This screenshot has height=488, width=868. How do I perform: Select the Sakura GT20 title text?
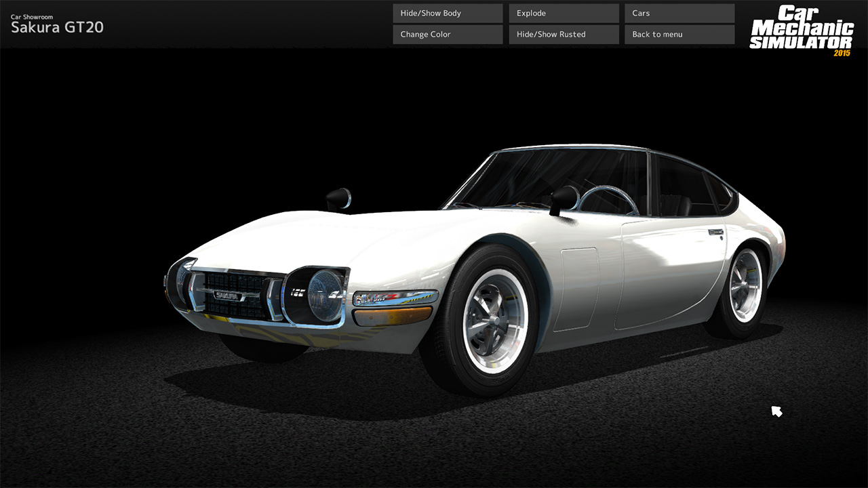(x=57, y=27)
